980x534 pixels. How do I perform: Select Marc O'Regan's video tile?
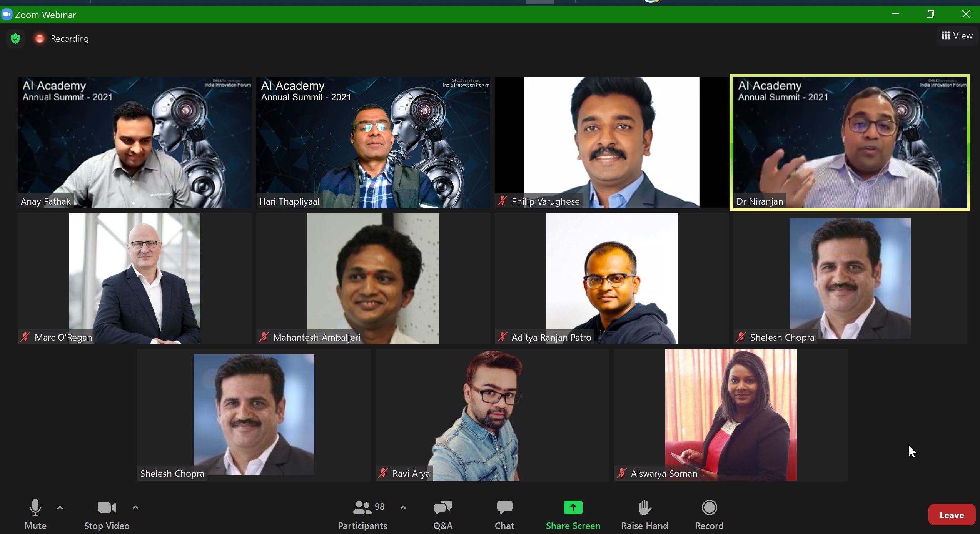(x=135, y=279)
